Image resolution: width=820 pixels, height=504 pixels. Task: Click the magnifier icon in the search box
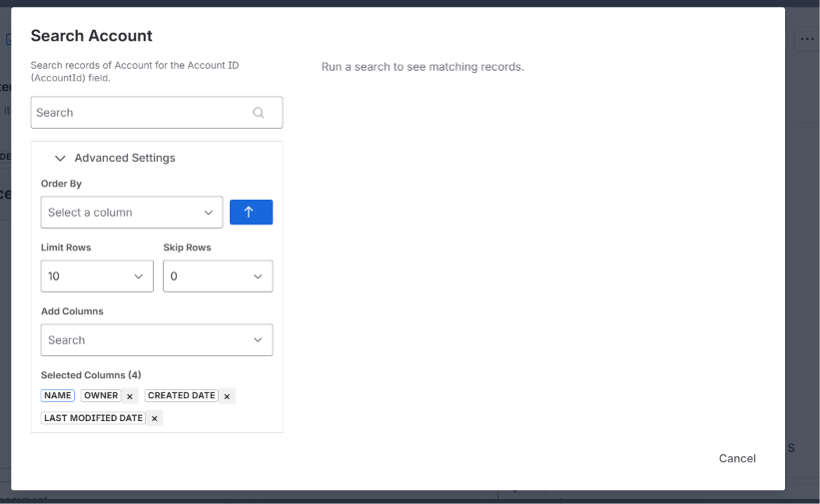coord(259,113)
